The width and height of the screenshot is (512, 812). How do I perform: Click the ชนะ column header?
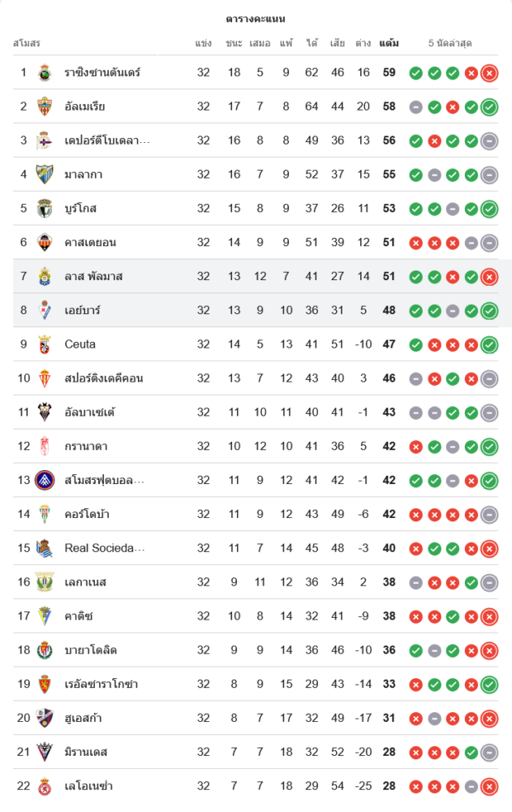[234, 43]
